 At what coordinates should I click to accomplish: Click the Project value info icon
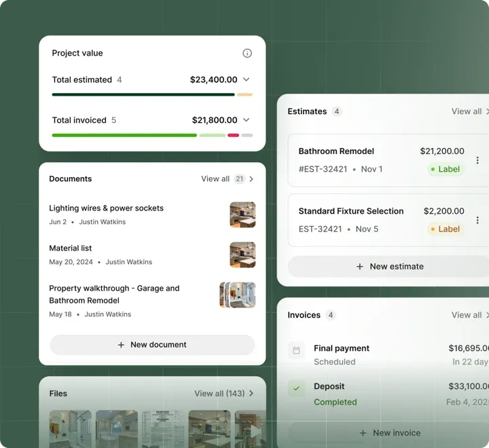tap(247, 53)
